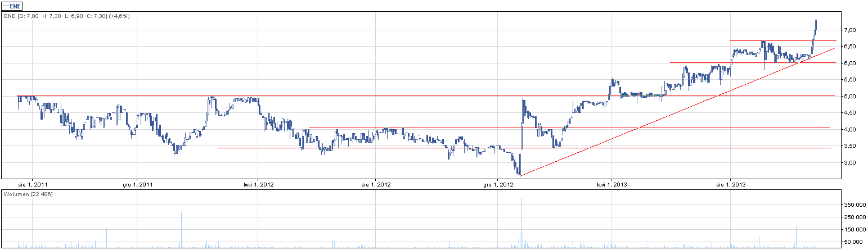Image resolution: width=868 pixels, height=250 pixels.
Task: Select the 'sie 1, 2012' date label
Action: (376, 184)
